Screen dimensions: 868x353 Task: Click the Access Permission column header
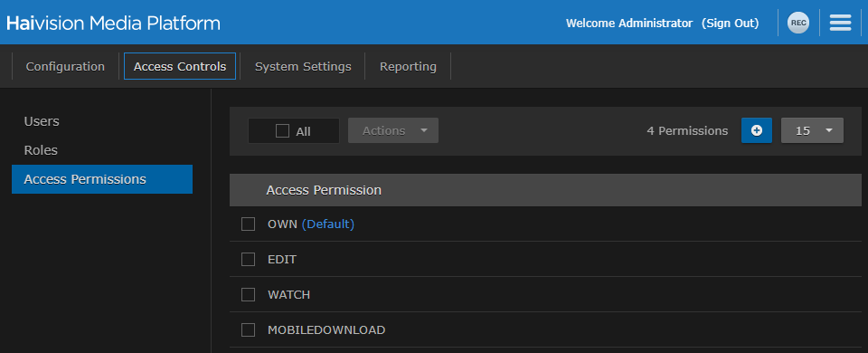[324, 190]
